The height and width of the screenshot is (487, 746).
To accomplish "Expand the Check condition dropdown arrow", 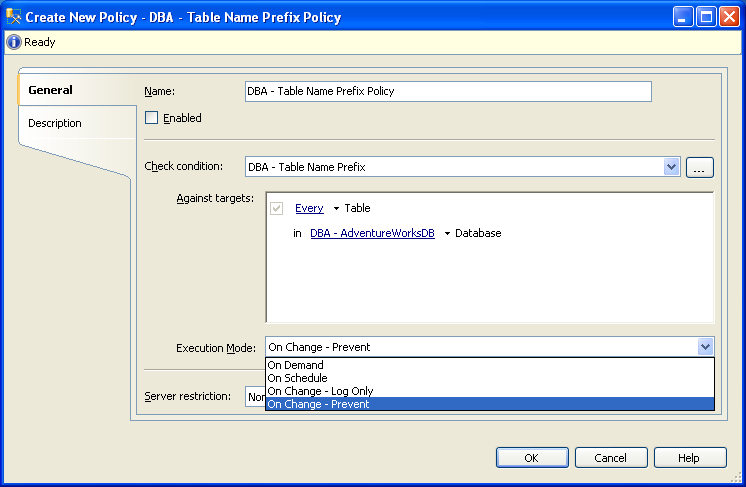I will 672,167.
